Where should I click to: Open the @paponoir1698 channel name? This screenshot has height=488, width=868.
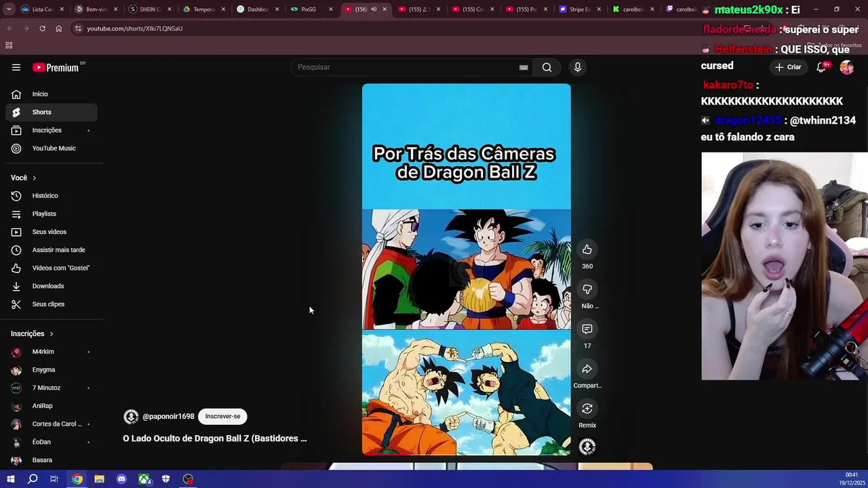click(x=168, y=416)
